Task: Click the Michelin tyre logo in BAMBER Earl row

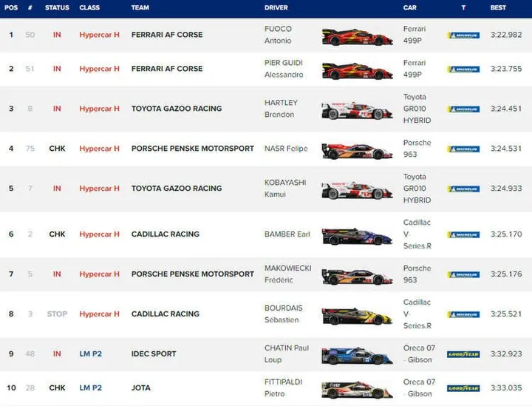Action: (x=463, y=234)
